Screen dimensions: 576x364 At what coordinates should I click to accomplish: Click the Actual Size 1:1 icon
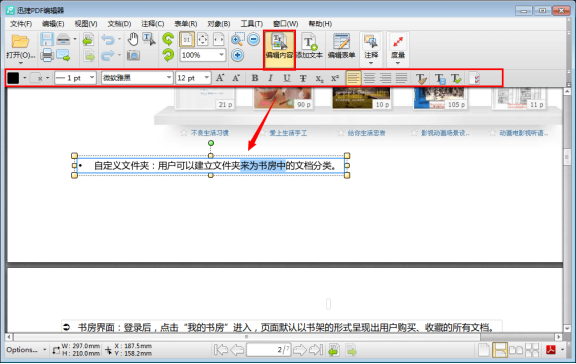click(187, 39)
